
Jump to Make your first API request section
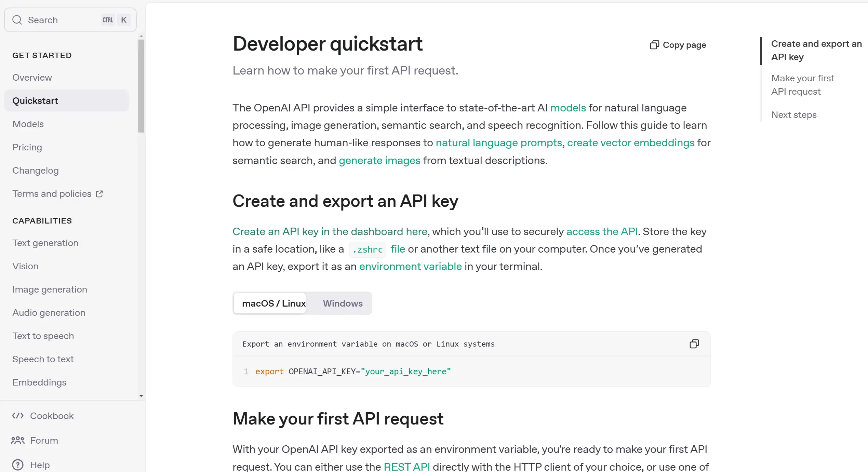pyautogui.click(x=803, y=85)
